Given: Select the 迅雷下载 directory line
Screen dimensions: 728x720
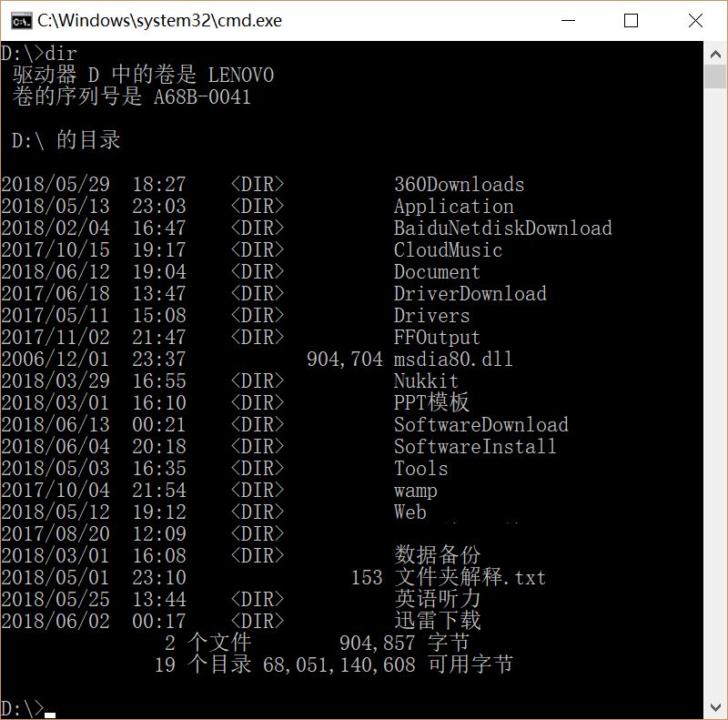Looking at the screenshot, I should click(x=435, y=621).
